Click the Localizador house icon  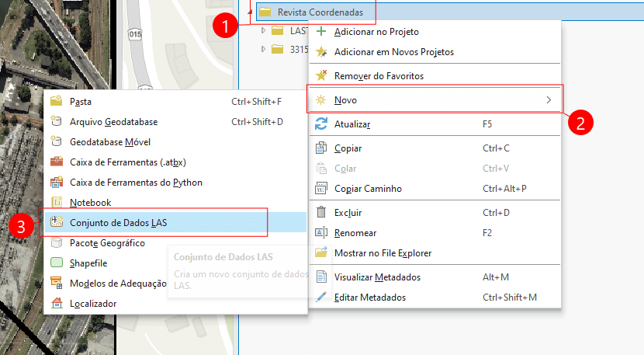click(x=56, y=304)
